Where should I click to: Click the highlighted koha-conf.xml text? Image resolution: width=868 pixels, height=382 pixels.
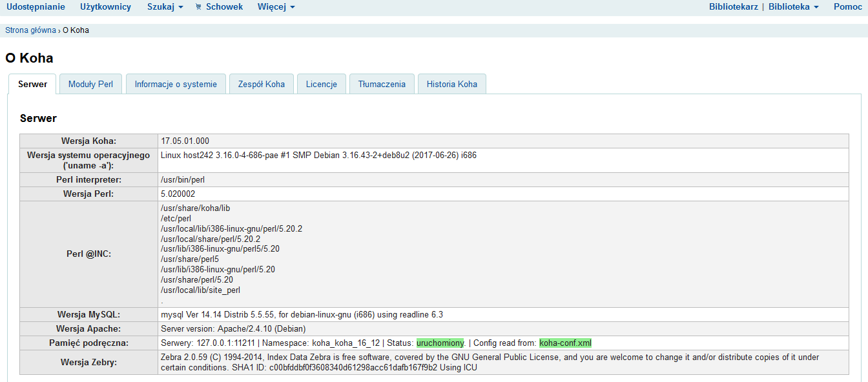click(565, 343)
